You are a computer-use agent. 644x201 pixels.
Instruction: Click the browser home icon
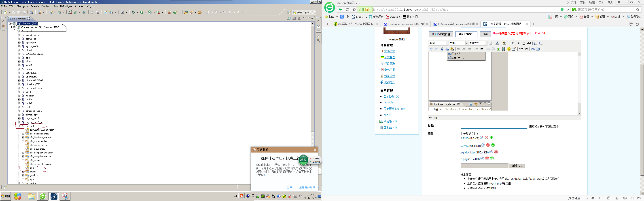pos(354,9)
